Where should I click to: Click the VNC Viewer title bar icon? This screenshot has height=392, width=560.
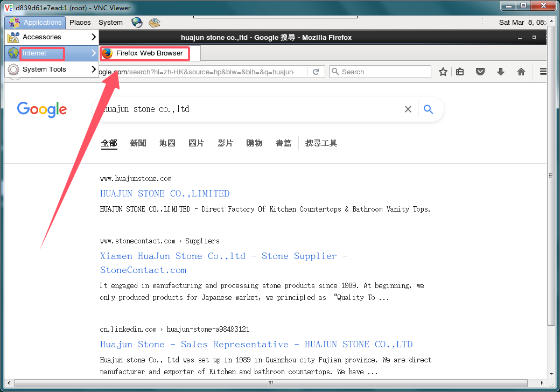coord(9,8)
